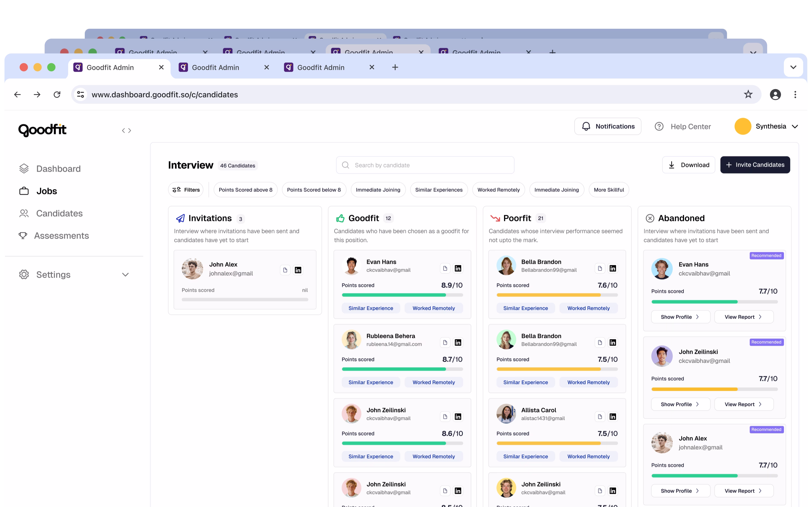Open document icon on Allista Carol card

click(599, 417)
